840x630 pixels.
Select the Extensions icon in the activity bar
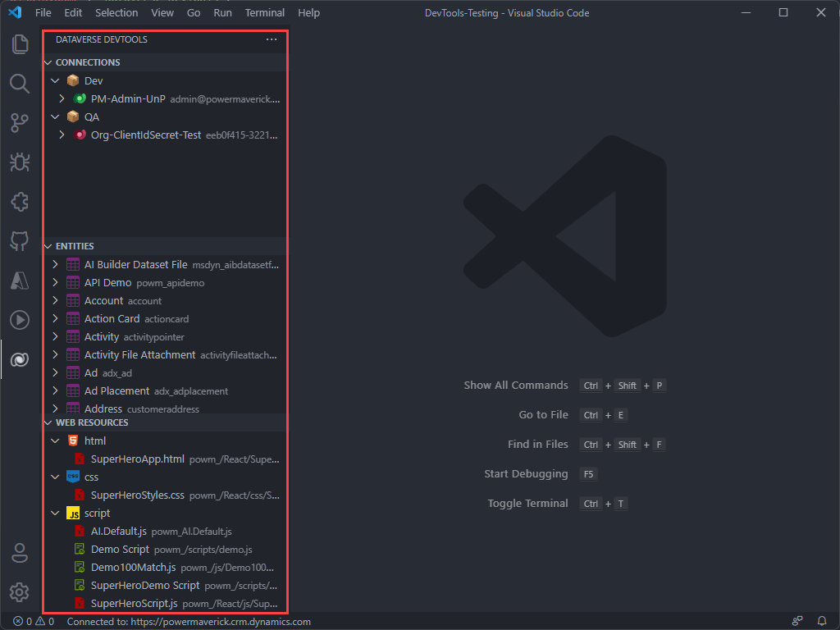20,202
